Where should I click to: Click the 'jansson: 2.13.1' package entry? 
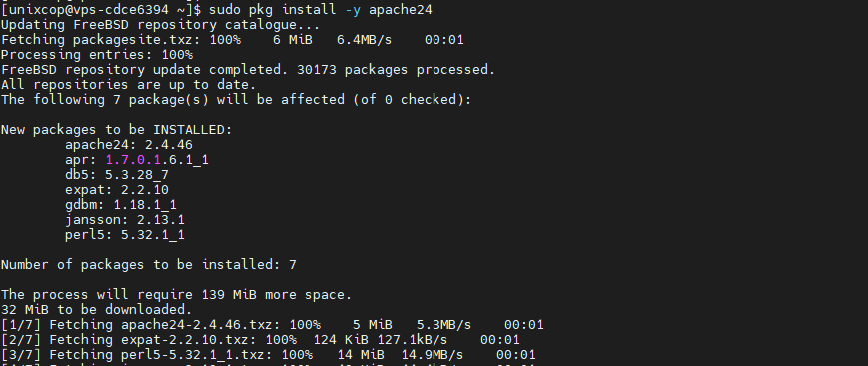125,220
